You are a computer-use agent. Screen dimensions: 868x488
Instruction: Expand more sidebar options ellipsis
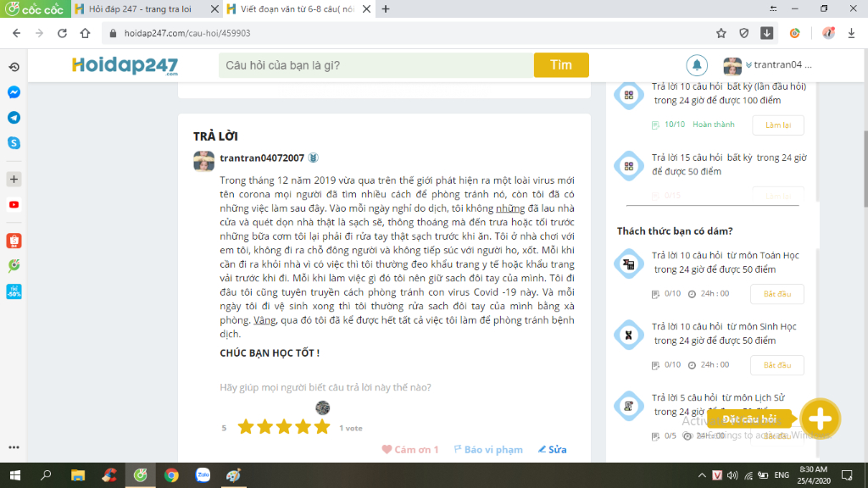(x=14, y=447)
